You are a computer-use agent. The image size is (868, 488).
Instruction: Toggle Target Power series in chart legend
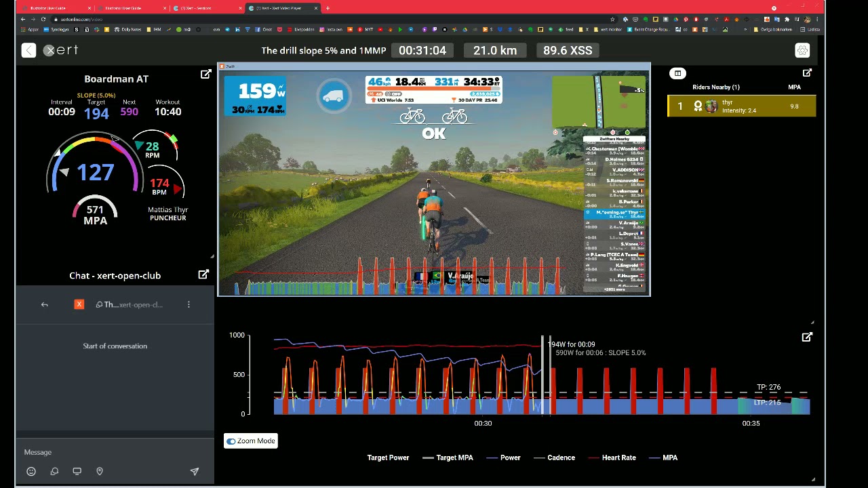tap(388, 457)
